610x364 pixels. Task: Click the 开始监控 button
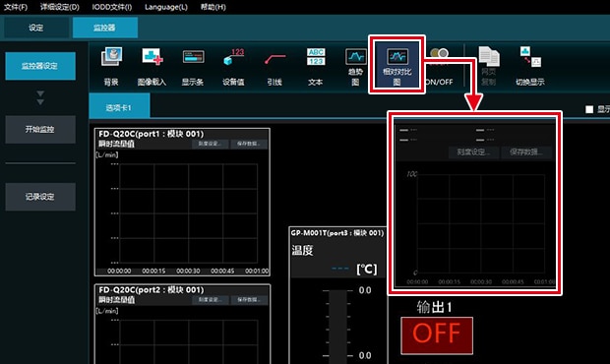[x=40, y=129]
